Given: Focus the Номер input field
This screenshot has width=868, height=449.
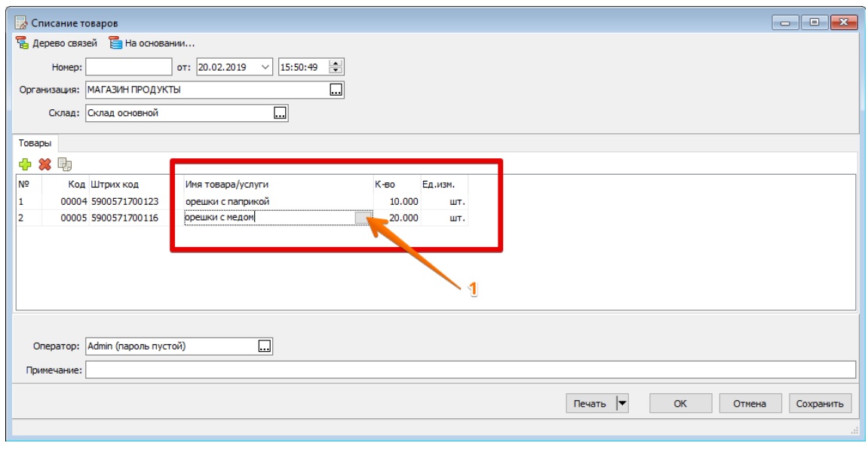Looking at the screenshot, I should (x=129, y=68).
